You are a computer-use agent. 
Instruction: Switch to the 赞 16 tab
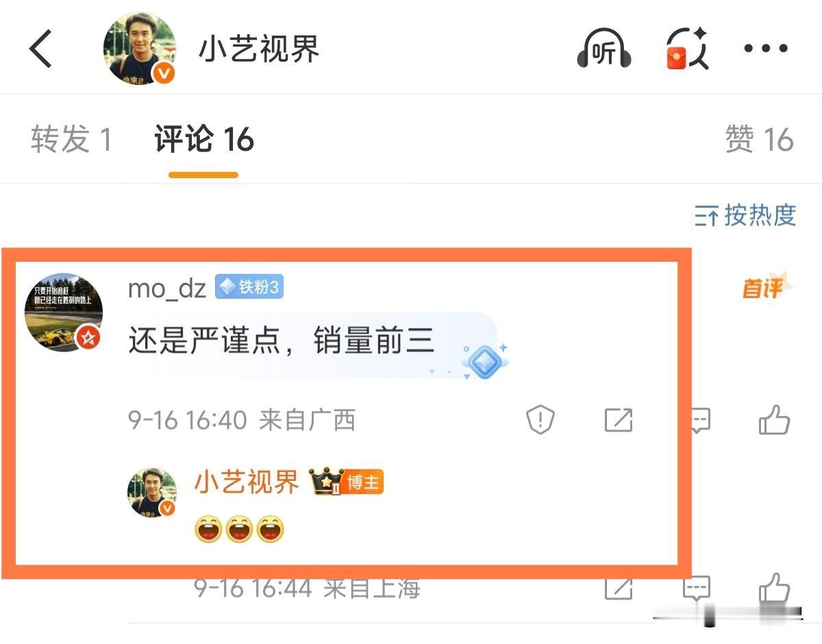759,139
